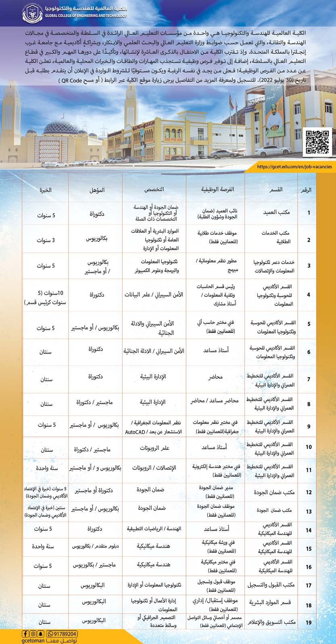The height and width of the screenshot is (644, 336).
Task: Select the الرقم column header
Action: pyautogui.click(x=309, y=189)
